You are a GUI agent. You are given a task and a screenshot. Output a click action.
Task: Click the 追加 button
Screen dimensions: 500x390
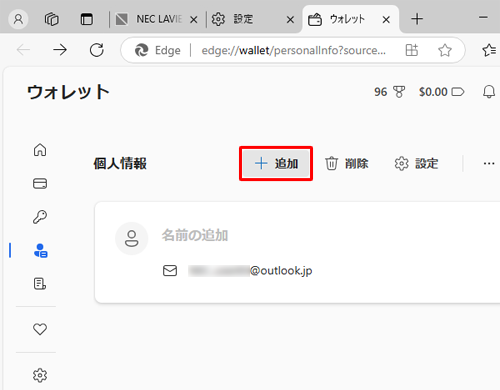tap(276, 163)
